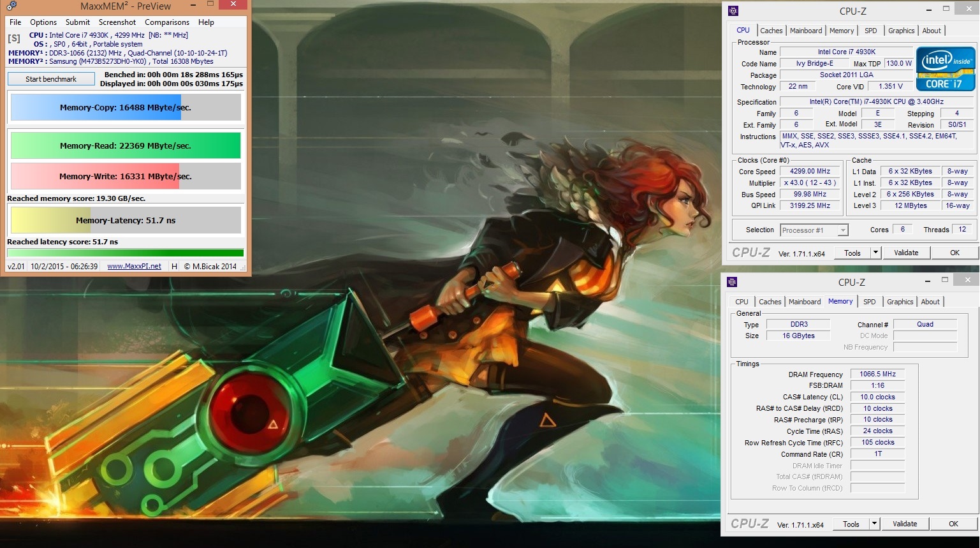The image size is (980, 548).
Task: Click the Core Speed field 4299.00 MHz
Action: 810,171
